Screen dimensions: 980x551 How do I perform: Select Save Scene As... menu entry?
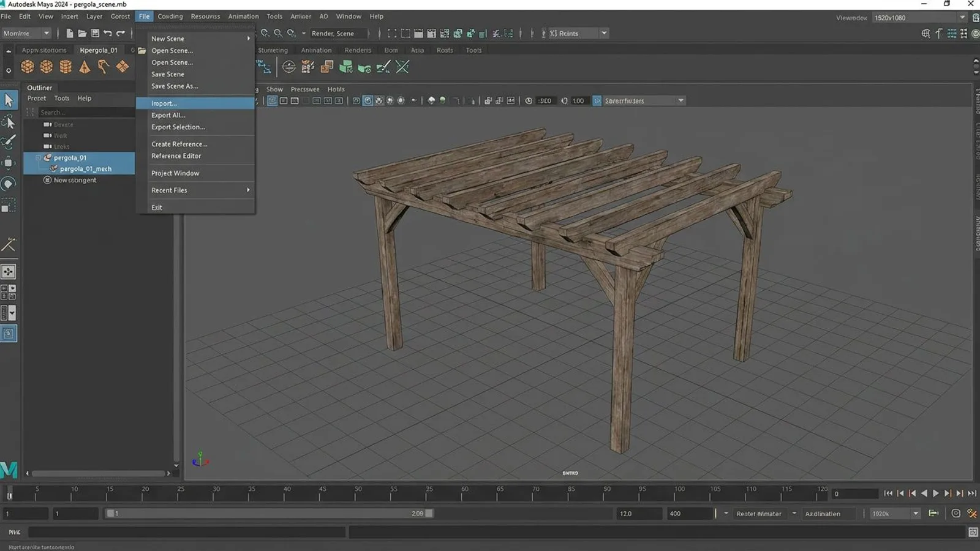195,86
